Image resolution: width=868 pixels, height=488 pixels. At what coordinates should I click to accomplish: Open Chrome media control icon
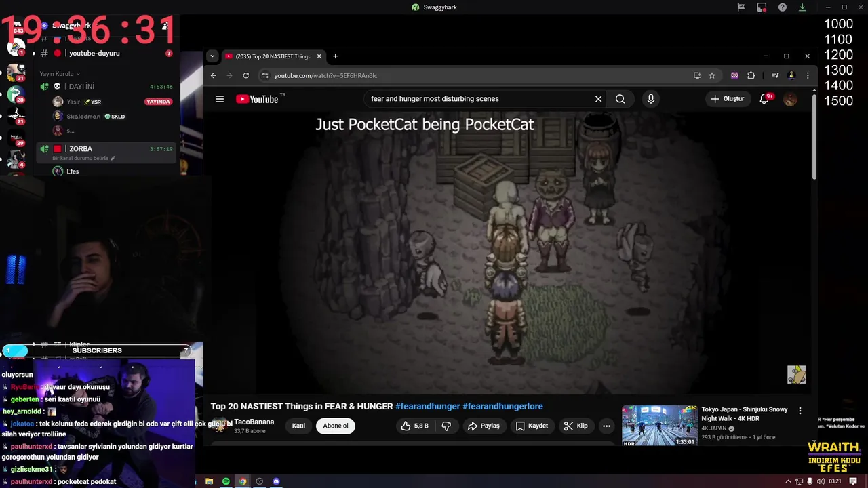tap(775, 75)
